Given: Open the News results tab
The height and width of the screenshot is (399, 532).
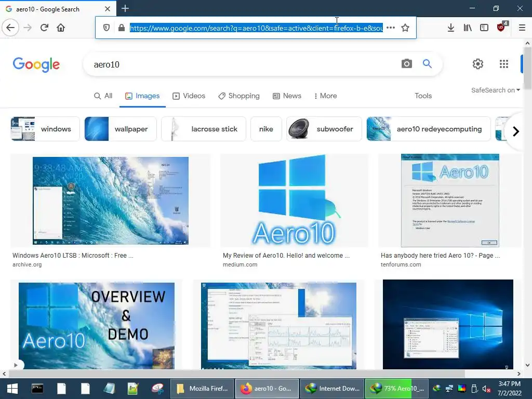Looking at the screenshot, I should [x=287, y=96].
